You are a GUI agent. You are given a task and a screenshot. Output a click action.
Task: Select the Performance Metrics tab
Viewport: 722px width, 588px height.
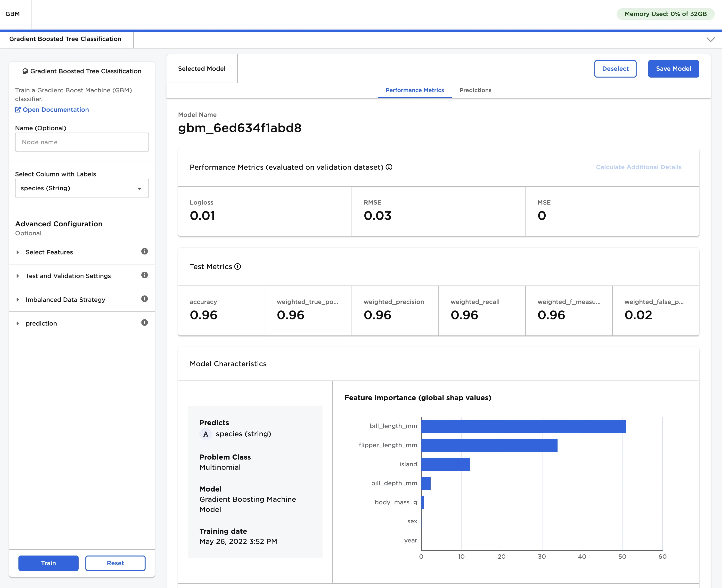coord(415,90)
